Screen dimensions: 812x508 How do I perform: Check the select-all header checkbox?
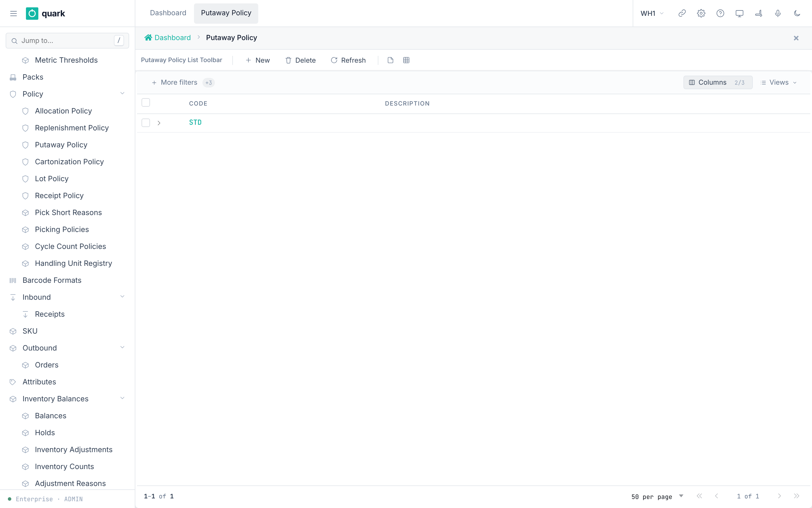point(145,102)
